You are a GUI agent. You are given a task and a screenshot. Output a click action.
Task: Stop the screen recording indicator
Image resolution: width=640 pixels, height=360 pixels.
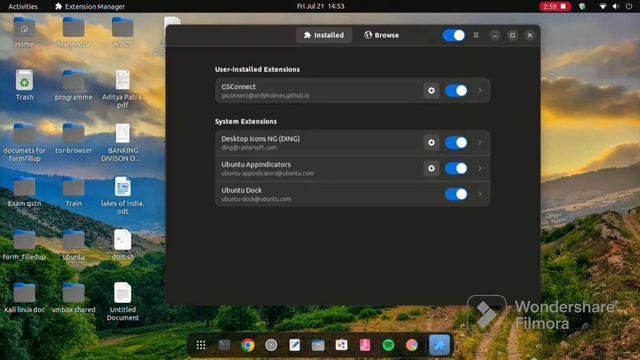coord(555,6)
